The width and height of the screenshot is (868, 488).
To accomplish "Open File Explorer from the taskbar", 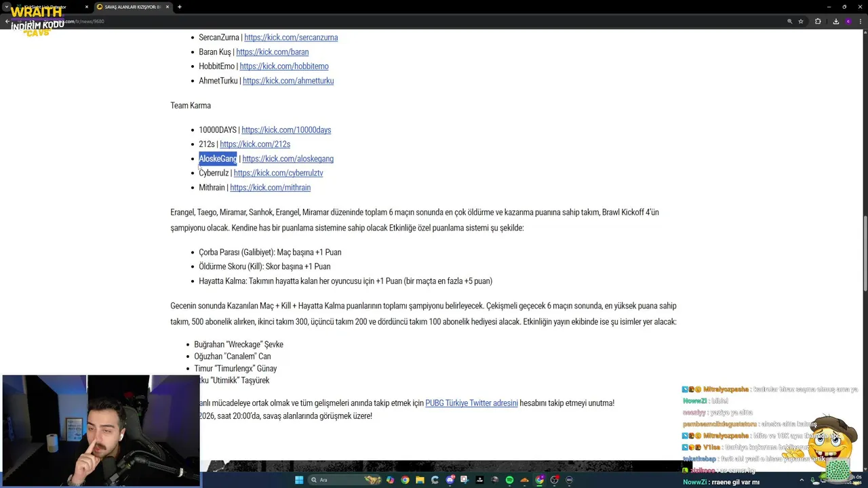I will [420, 480].
